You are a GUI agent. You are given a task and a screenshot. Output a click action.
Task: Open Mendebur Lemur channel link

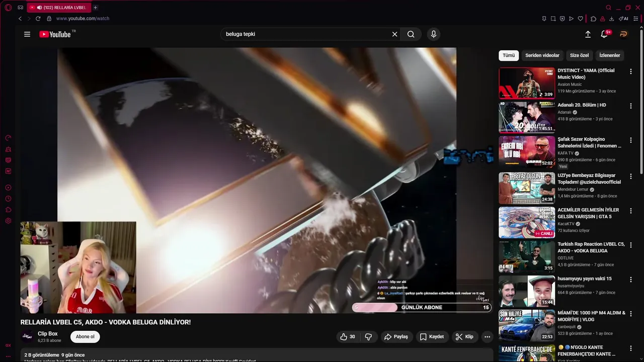(573, 190)
